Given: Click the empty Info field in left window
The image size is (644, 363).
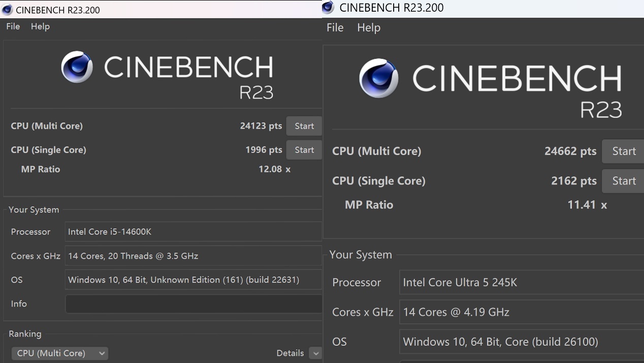Looking at the screenshot, I should [x=194, y=304].
